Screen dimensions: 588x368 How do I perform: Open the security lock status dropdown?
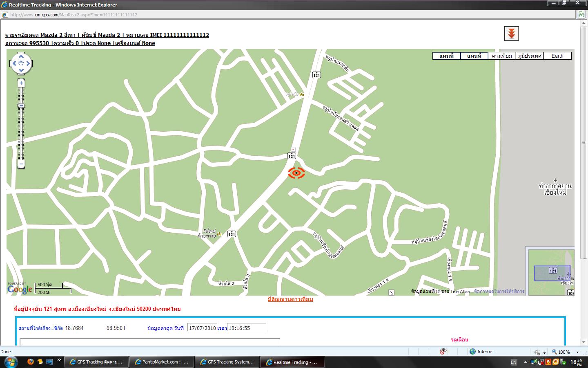(x=544, y=352)
